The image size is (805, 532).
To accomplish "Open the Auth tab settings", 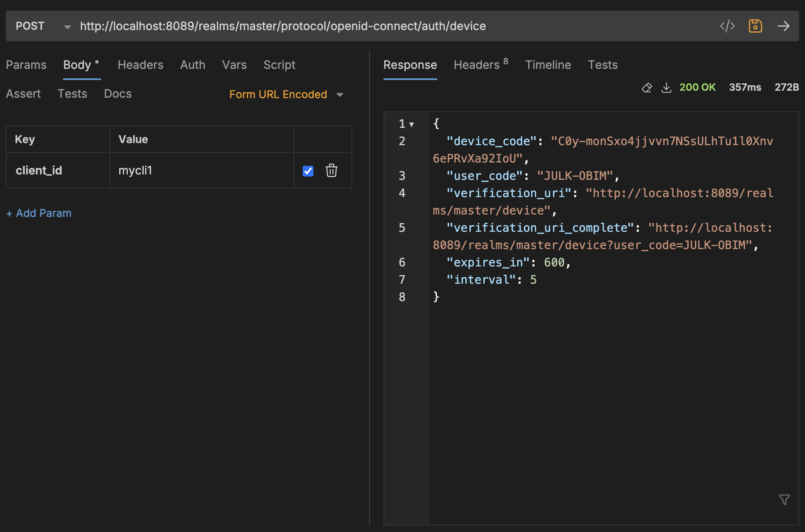I will [x=193, y=64].
